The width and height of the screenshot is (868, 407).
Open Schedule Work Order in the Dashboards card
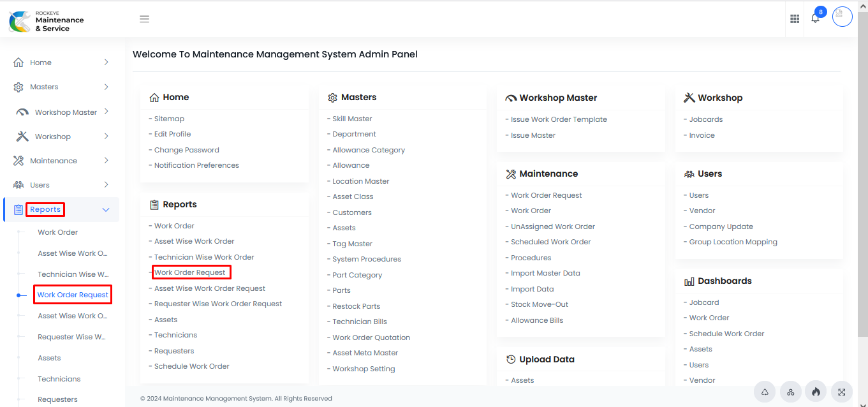(727, 334)
